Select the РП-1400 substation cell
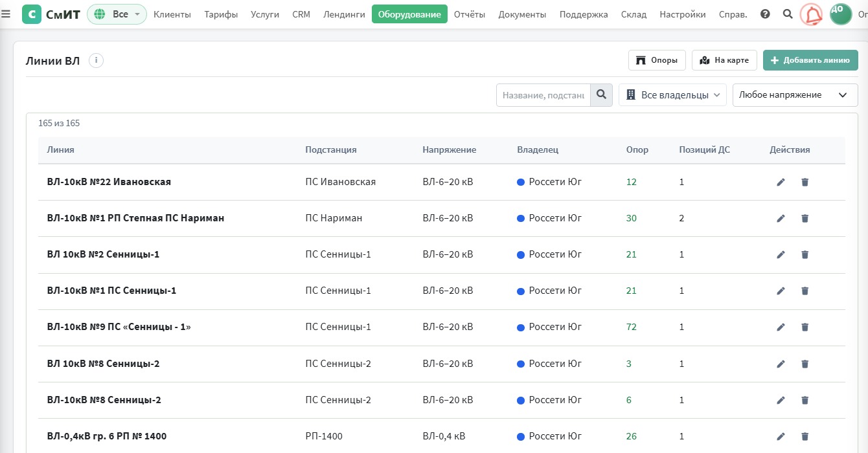The image size is (868, 453). pyautogui.click(x=324, y=437)
